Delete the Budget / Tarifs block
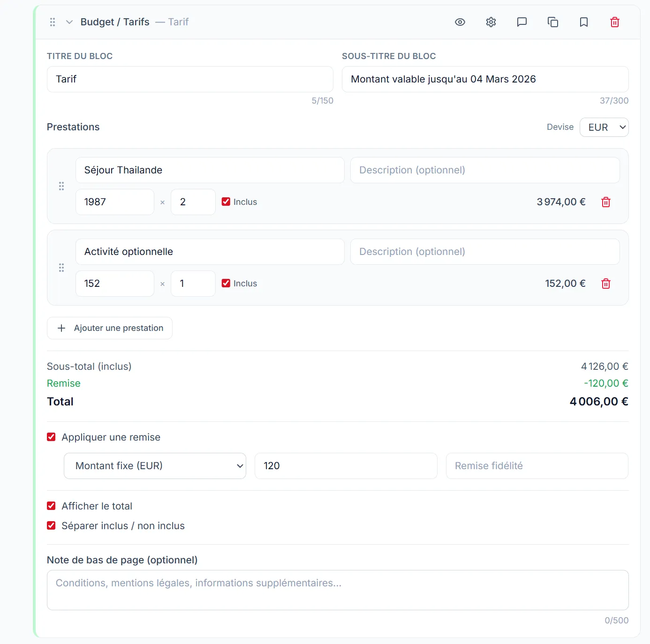Viewport: 650px width, 644px height. (x=615, y=22)
